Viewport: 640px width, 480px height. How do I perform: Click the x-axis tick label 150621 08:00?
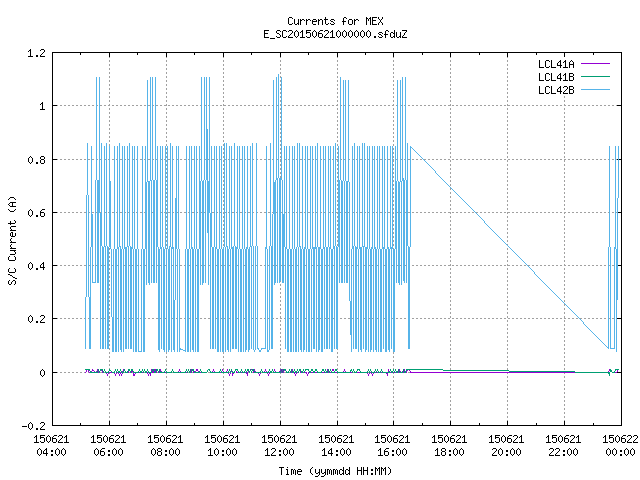tap(165, 446)
